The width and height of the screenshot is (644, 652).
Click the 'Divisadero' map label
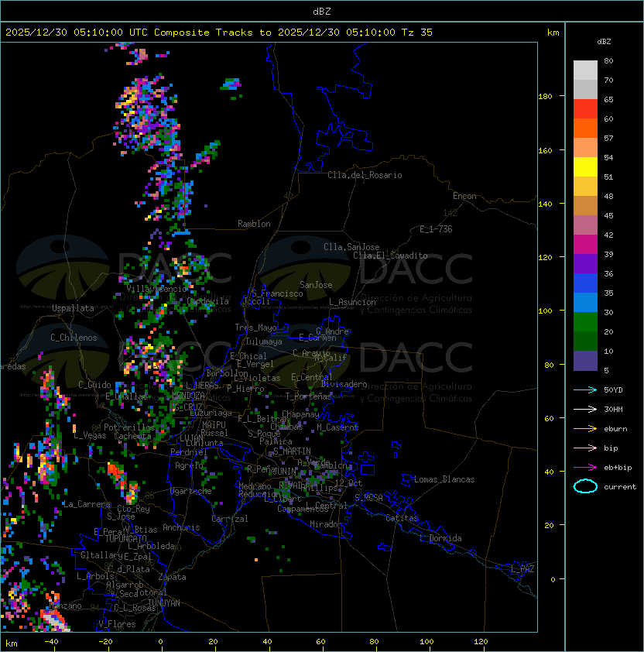[x=344, y=384]
